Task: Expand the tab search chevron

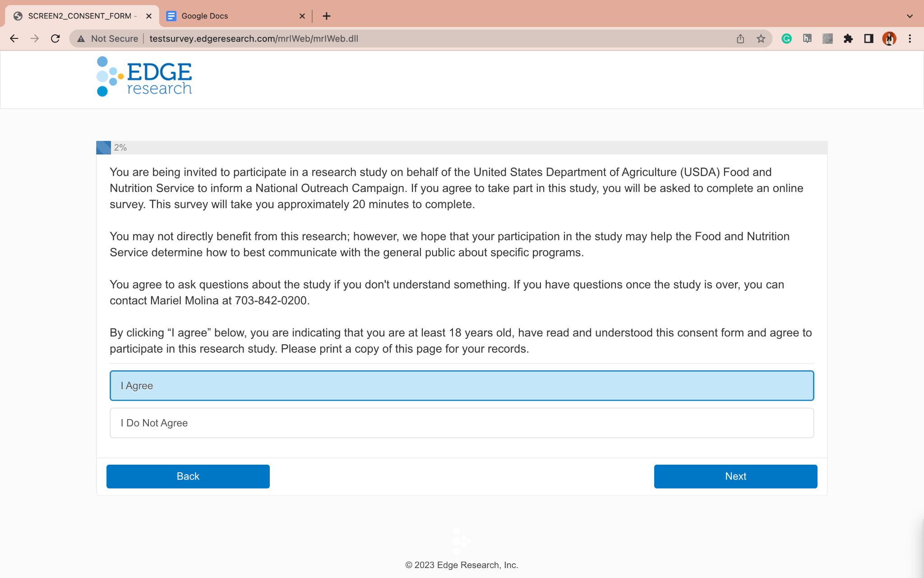Action: click(x=910, y=16)
